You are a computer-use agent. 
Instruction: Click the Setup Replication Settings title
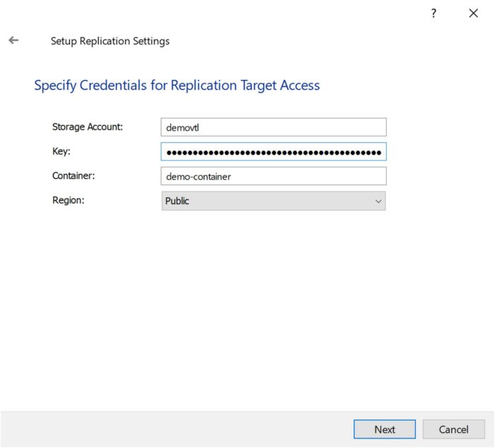coord(110,41)
